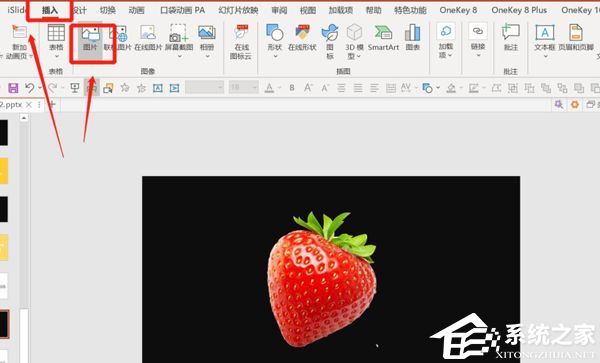Select the 在线图片 online pictures icon

[148, 38]
